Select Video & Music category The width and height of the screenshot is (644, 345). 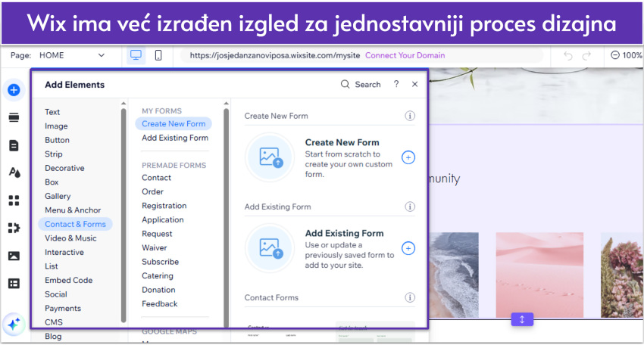(70, 238)
